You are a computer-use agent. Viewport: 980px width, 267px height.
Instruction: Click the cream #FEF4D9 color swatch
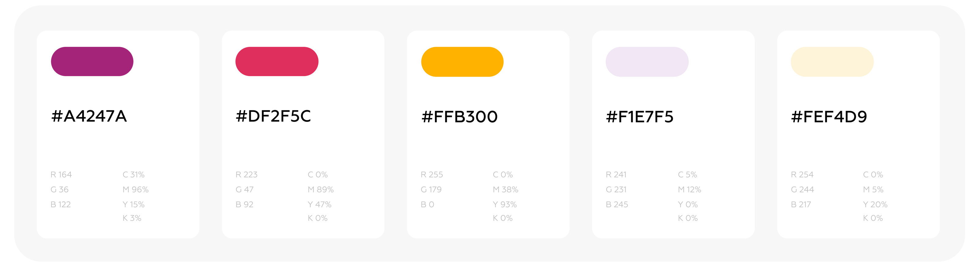point(832,62)
